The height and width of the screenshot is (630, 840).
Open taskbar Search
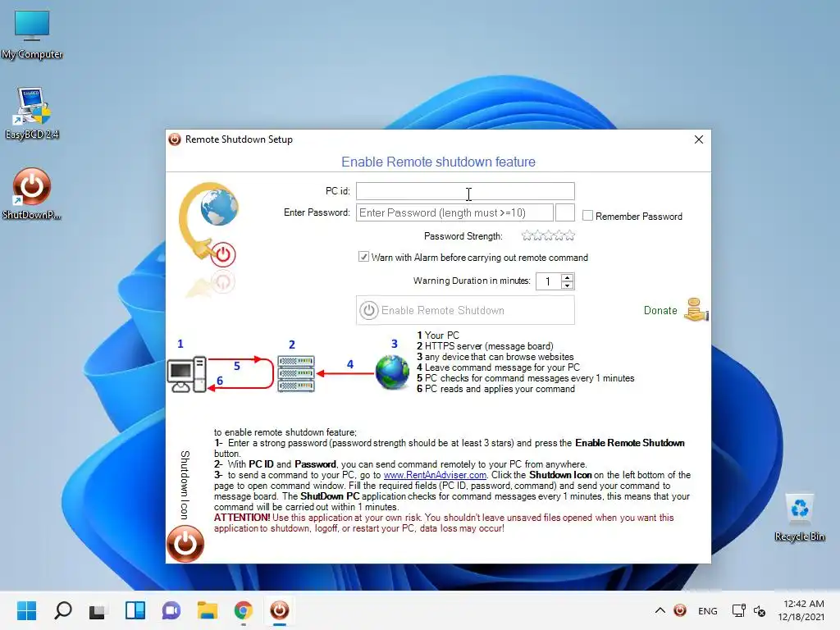click(62, 610)
